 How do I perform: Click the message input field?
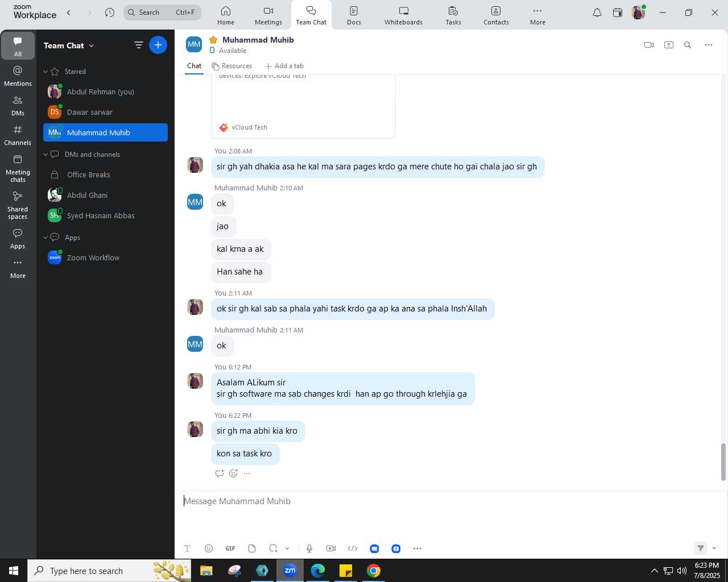[x=451, y=501]
